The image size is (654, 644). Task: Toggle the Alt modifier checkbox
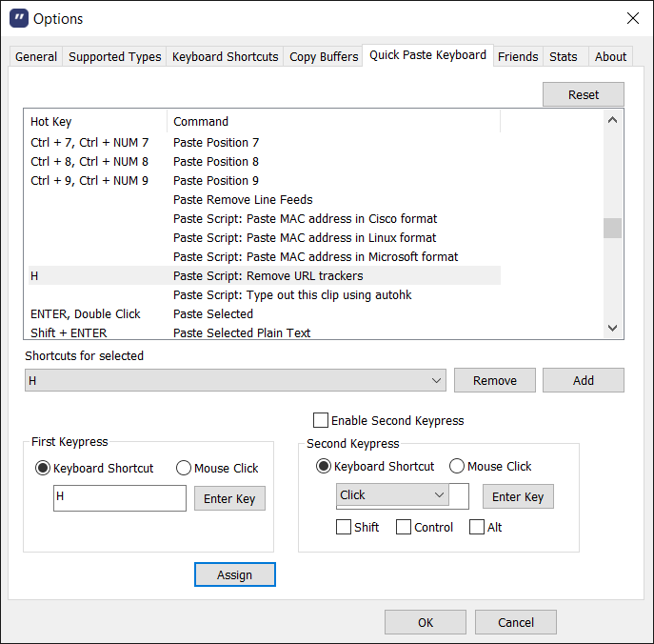pyautogui.click(x=477, y=527)
